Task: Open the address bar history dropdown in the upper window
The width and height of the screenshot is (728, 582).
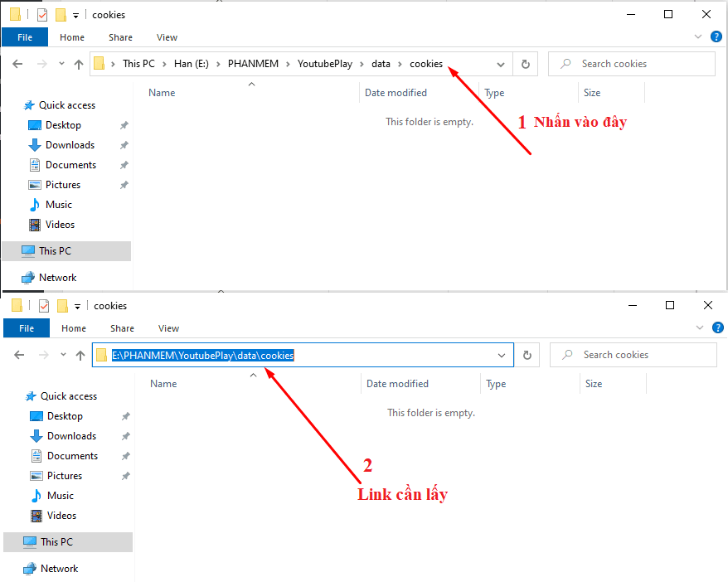Action: [x=501, y=64]
